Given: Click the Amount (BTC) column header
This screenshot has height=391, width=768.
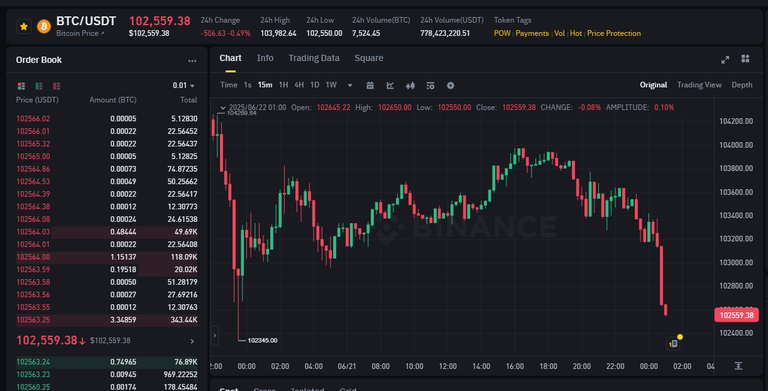Looking at the screenshot, I should (113, 100).
